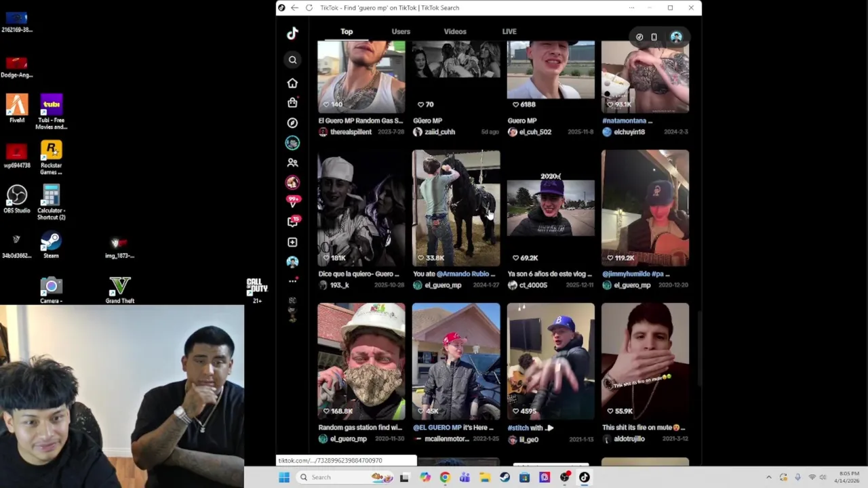Click the #natamontana hashtag caption
This screenshot has height=488, width=868.
click(x=625, y=121)
